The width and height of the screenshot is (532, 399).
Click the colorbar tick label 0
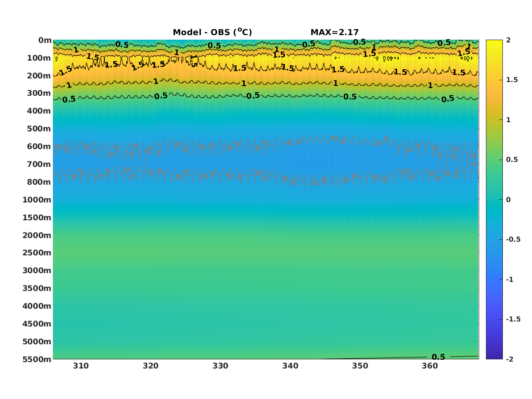(508, 200)
